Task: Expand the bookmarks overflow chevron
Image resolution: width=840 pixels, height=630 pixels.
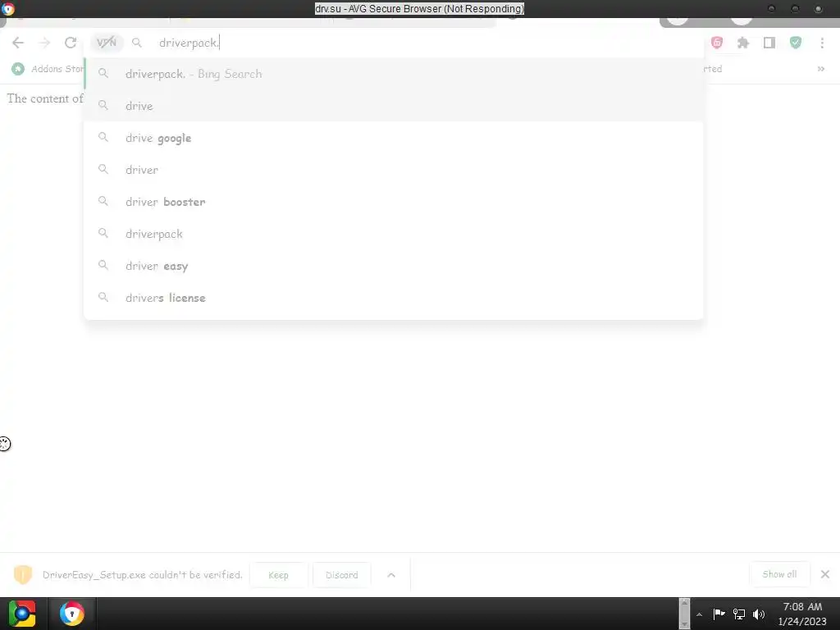Action: (x=820, y=69)
